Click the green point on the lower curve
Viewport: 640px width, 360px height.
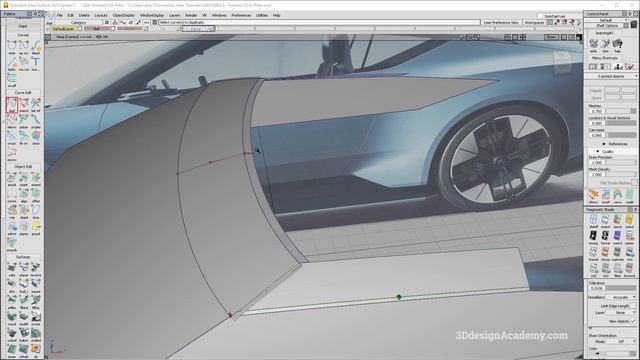point(399,297)
